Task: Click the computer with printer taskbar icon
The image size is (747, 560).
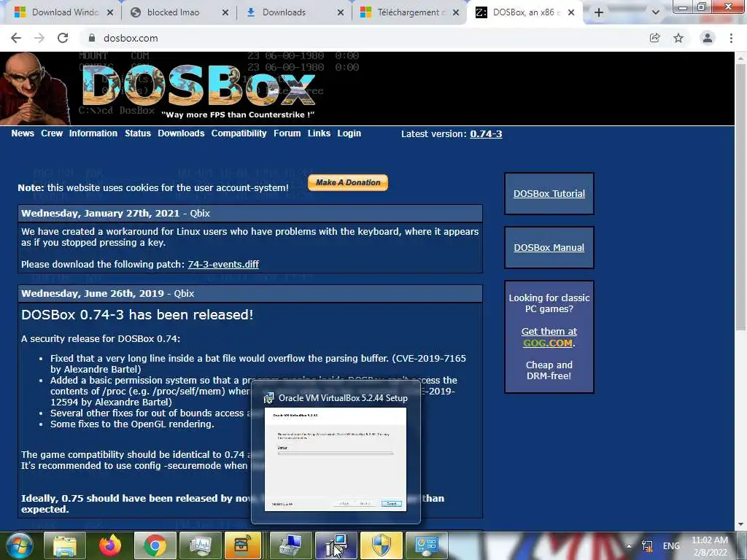Action: (290, 545)
